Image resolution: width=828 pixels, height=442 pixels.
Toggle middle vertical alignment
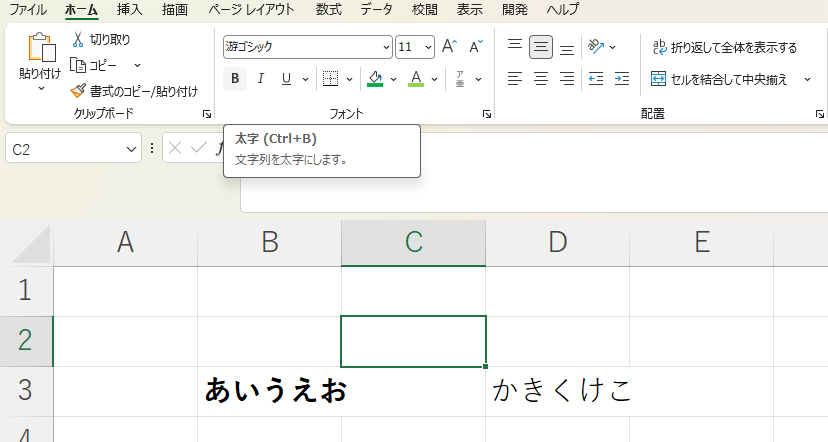(x=541, y=46)
